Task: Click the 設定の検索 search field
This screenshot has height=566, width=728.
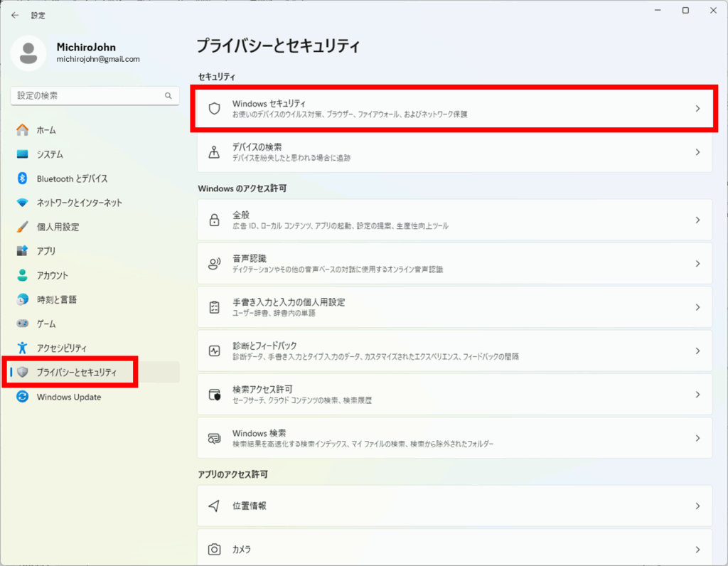Action: (x=95, y=96)
